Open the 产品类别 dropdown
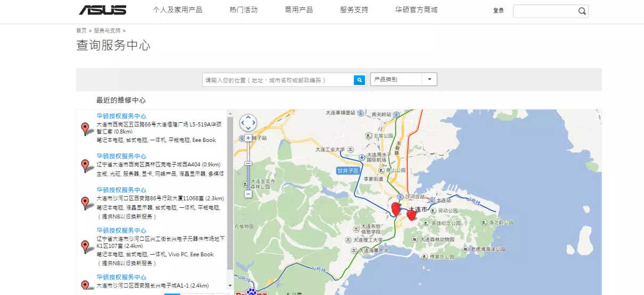This screenshot has width=644, height=295. 403,79
